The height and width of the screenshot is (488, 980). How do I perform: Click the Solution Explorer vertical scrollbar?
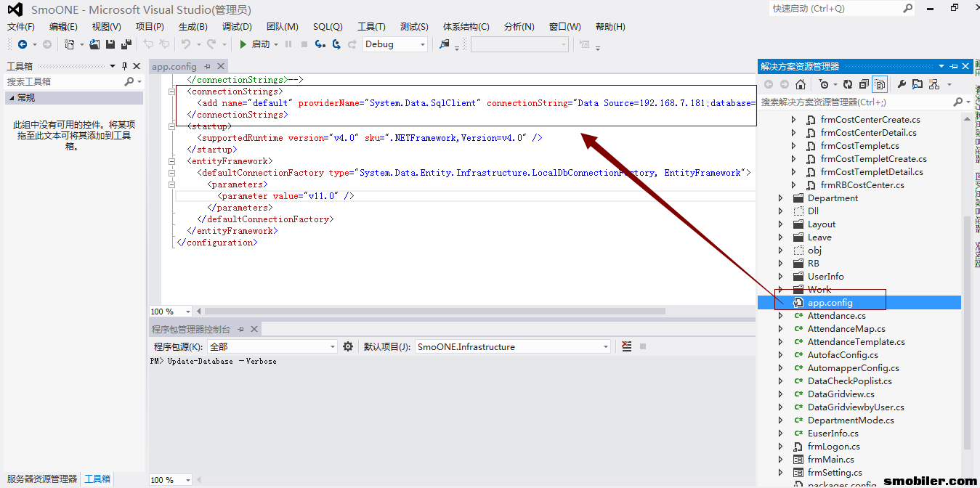tap(967, 334)
